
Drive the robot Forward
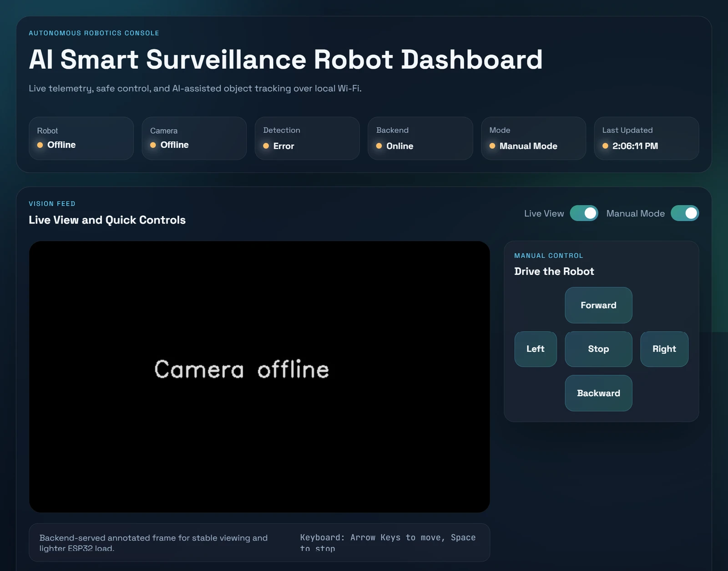[598, 305]
